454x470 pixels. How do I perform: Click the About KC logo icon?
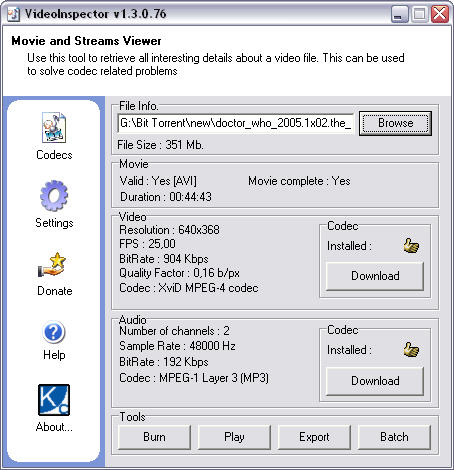point(54,400)
